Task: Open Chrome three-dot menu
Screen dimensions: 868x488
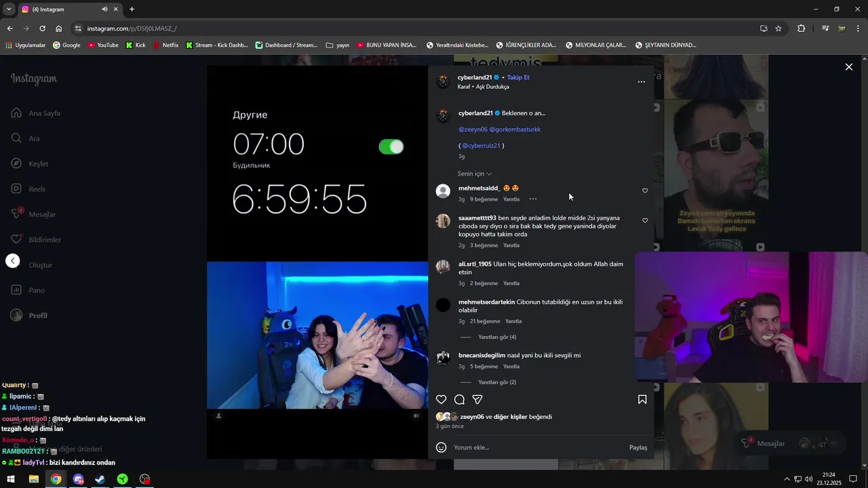Action: coord(859,28)
